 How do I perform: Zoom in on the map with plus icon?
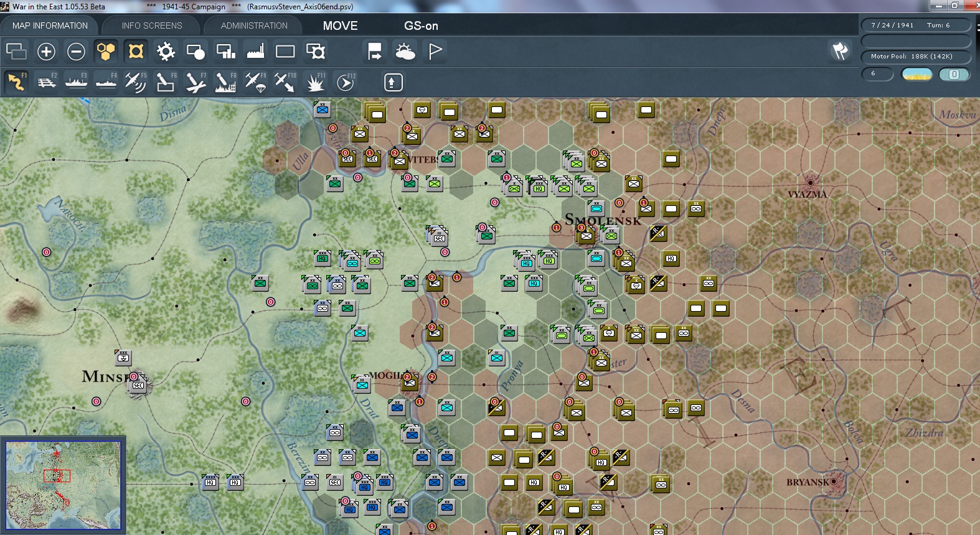(x=46, y=51)
